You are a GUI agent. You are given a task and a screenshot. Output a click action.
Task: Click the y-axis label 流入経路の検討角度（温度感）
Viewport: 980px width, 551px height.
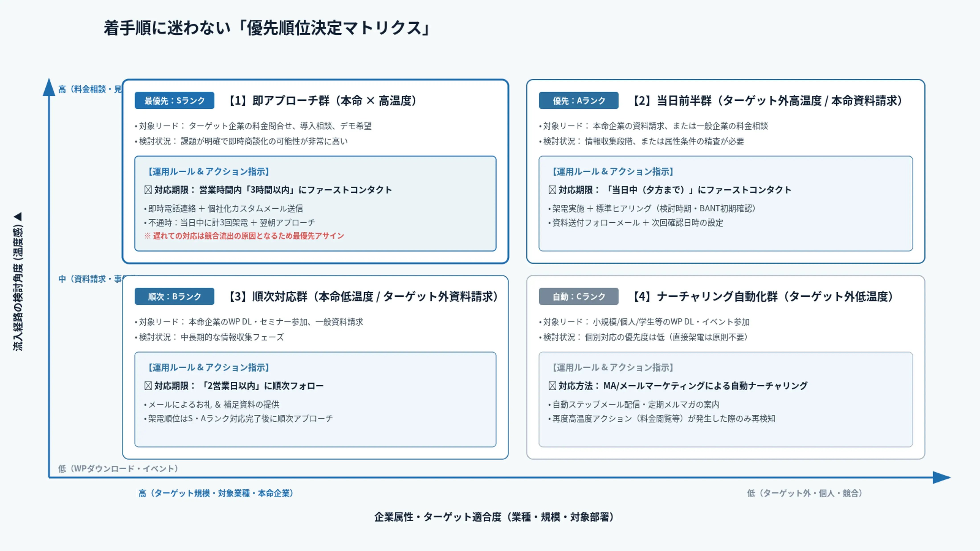(18, 281)
